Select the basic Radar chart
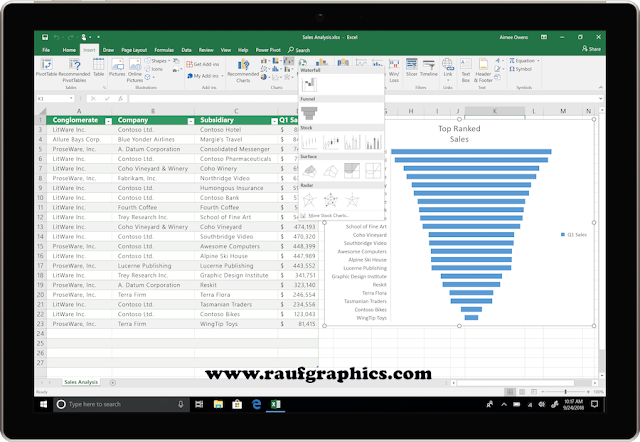The width and height of the screenshot is (640, 442). [x=309, y=200]
